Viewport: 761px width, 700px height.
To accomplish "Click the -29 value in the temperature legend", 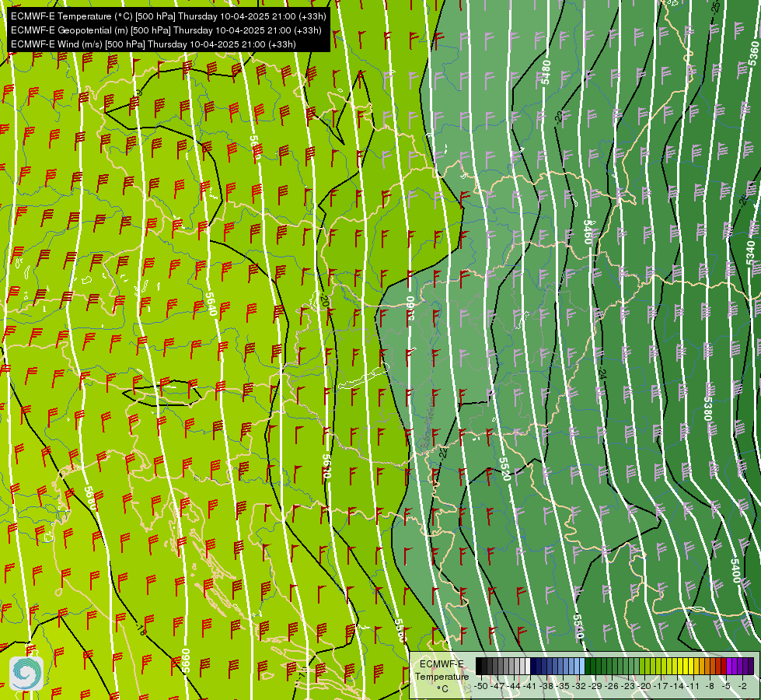I will pyautogui.click(x=595, y=686).
